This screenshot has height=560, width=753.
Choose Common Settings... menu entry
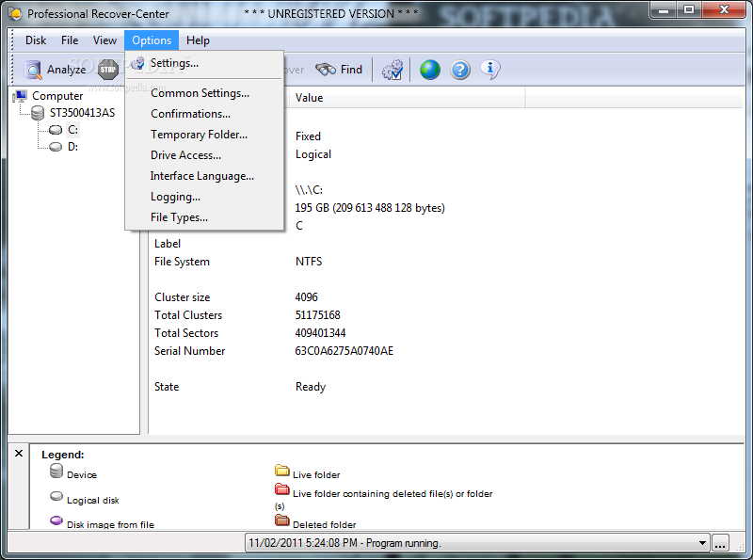pos(204,93)
